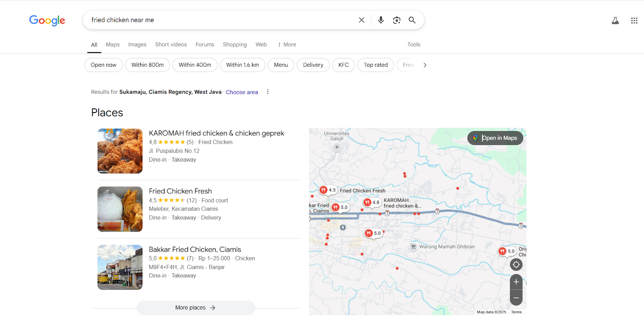Image resolution: width=644 pixels, height=326 pixels.
Task: Switch to the All tab
Action: tap(94, 45)
